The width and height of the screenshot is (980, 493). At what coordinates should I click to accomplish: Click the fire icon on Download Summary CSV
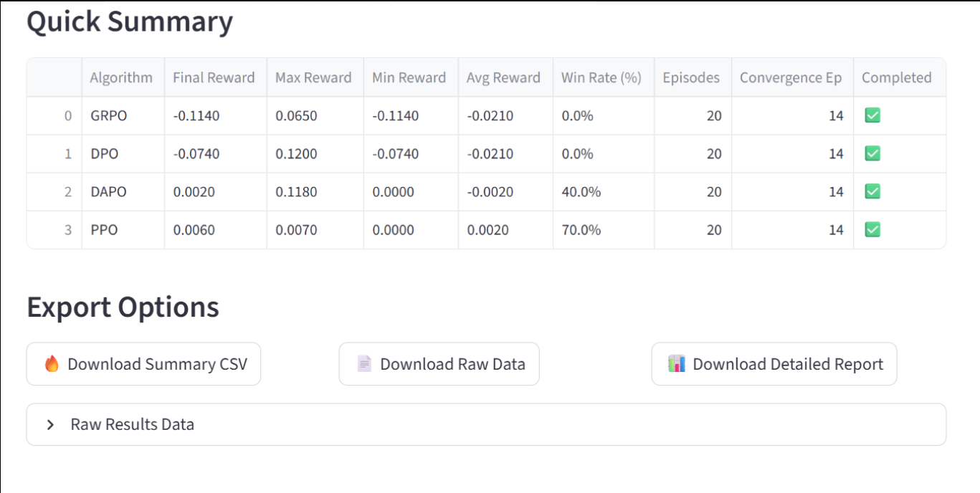tap(52, 364)
